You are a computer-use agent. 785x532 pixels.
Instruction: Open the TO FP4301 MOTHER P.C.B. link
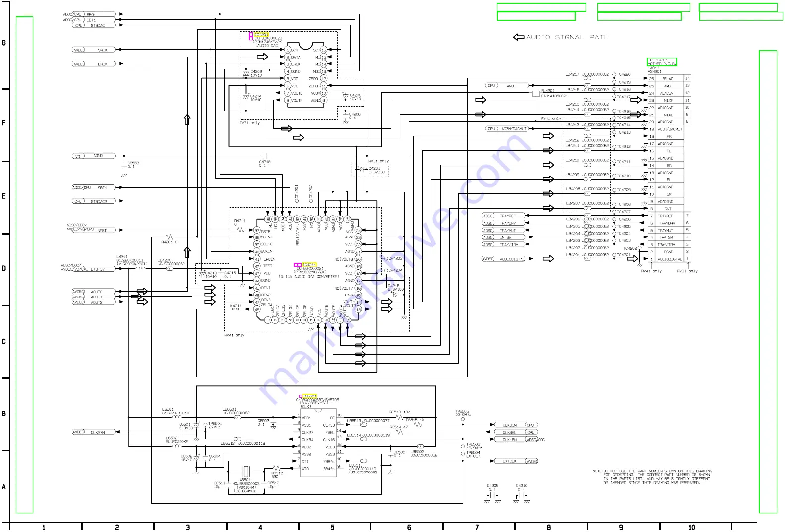pos(662,62)
